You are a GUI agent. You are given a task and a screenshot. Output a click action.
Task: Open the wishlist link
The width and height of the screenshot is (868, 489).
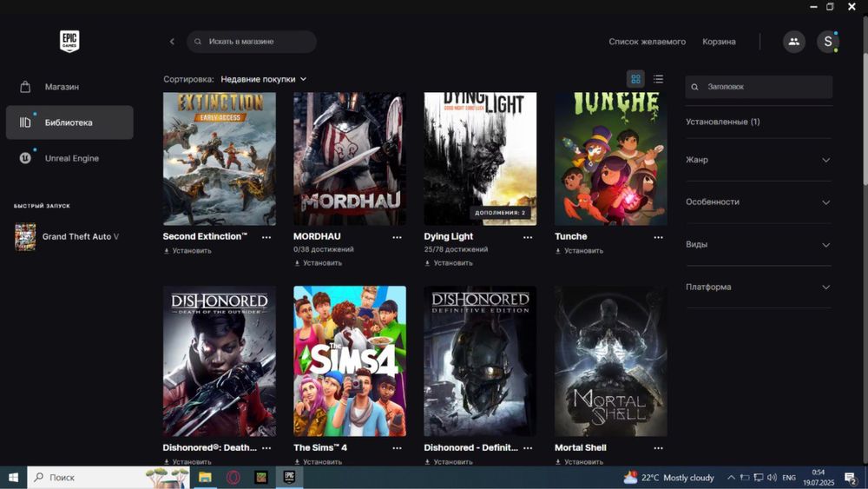click(x=648, y=42)
